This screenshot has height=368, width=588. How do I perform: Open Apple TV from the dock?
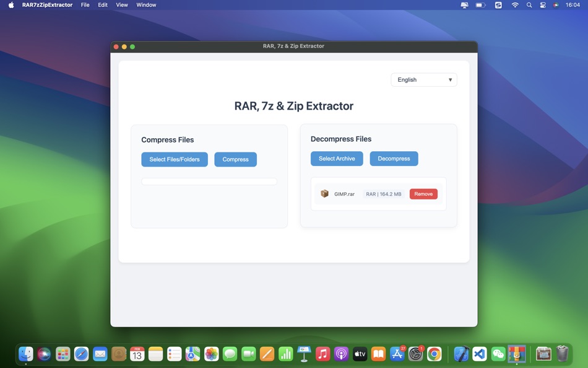click(360, 354)
